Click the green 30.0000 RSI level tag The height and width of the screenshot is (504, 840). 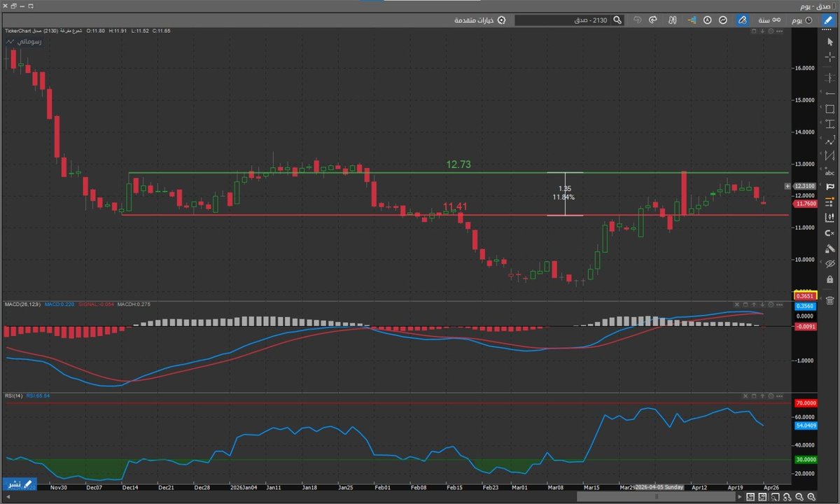coord(806,459)
